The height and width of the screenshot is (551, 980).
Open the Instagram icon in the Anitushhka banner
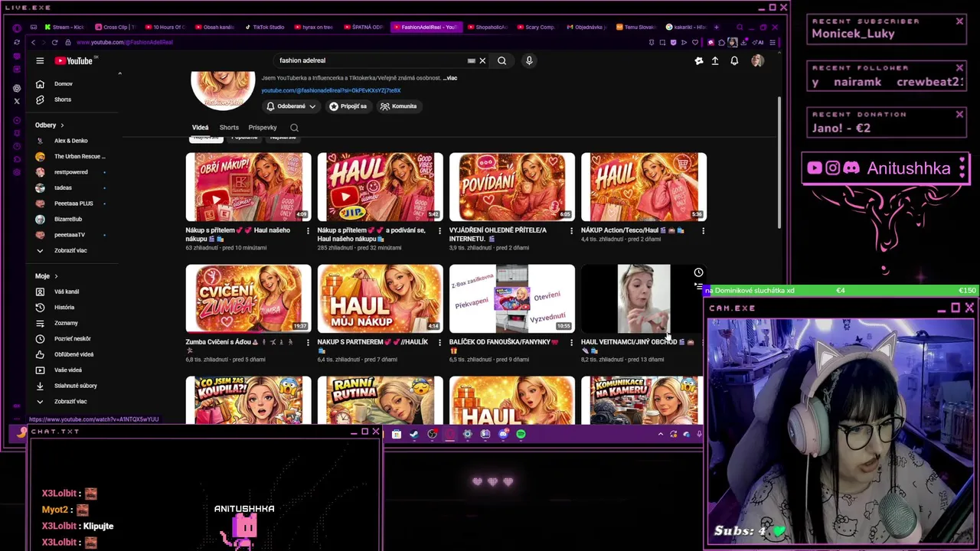click(833, 168)
